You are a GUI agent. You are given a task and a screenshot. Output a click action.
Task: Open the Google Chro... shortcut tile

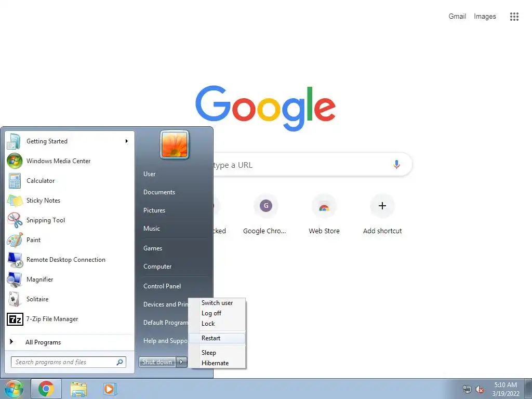pos(265,215)
